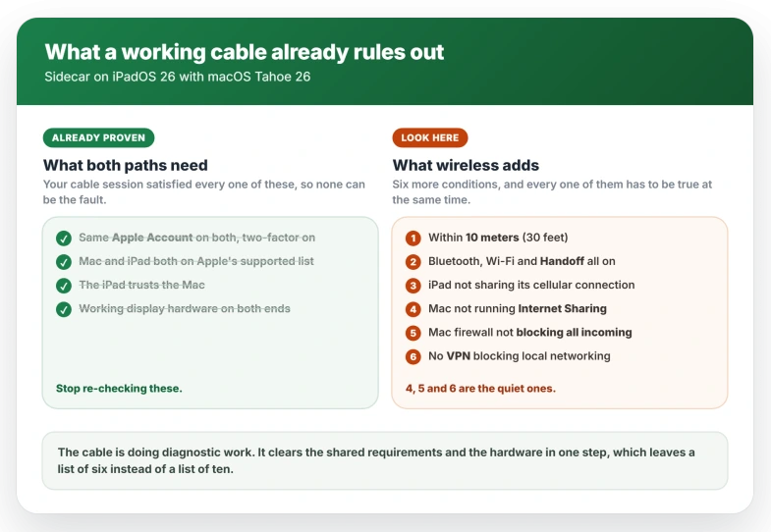Screen dimensions: 771x532
Task: Click summary 'The cable is doing diagnostic work' box
Action: pos(385,460)
